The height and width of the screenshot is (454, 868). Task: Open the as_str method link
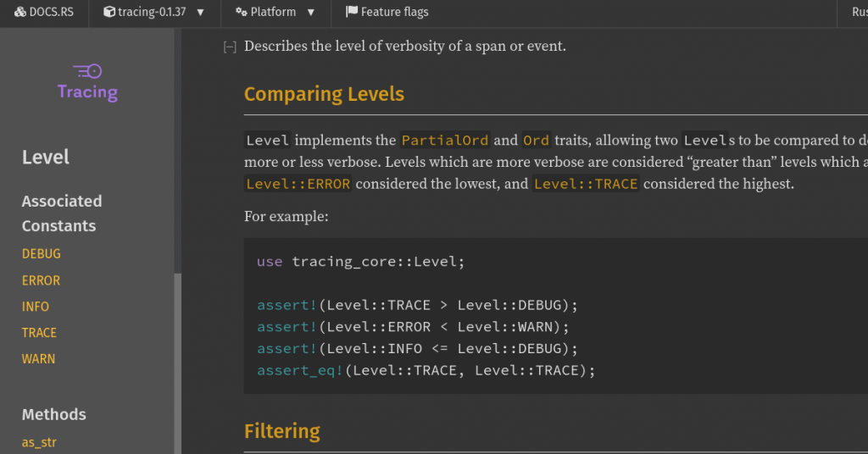39,442
